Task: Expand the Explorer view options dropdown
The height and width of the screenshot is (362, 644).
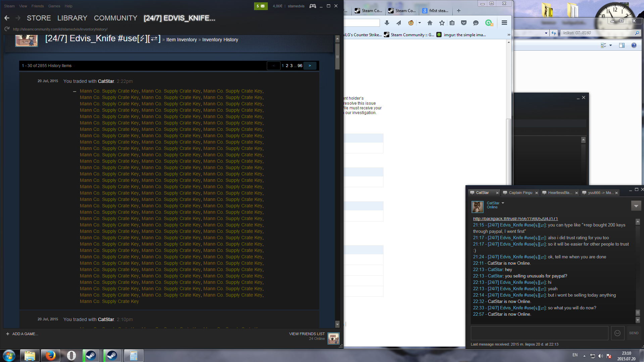Action: point(610,45)
